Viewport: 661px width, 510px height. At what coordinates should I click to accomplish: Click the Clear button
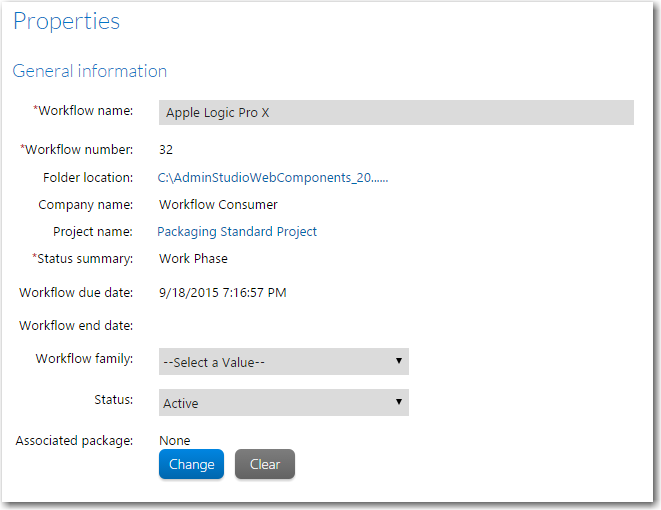[265, 464]
